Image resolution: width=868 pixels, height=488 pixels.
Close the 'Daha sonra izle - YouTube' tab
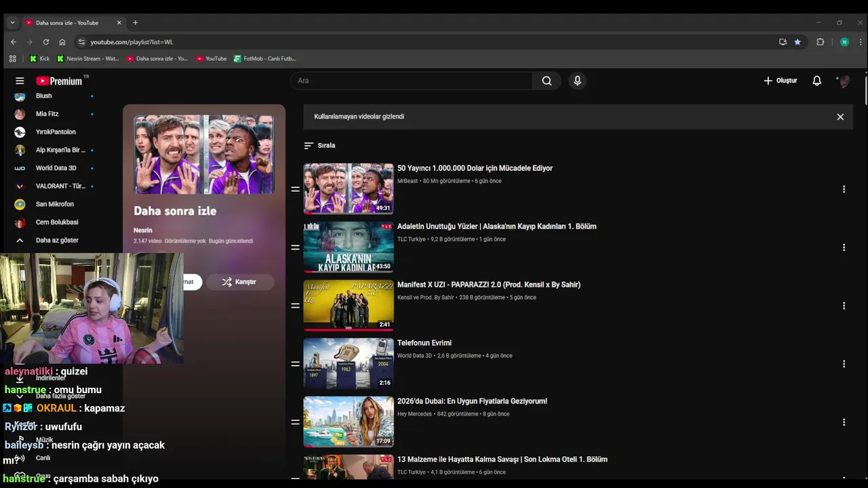(x=119, y=22)
